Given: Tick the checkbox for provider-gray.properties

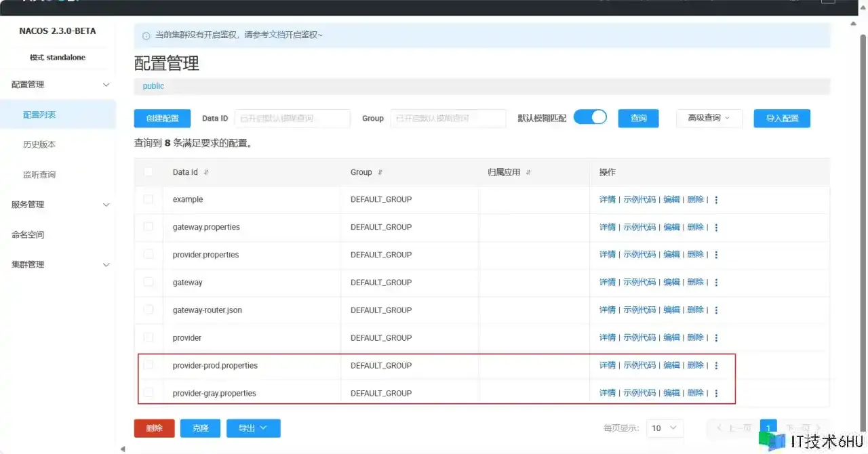Looking at the screenshot, I should 149,392.
